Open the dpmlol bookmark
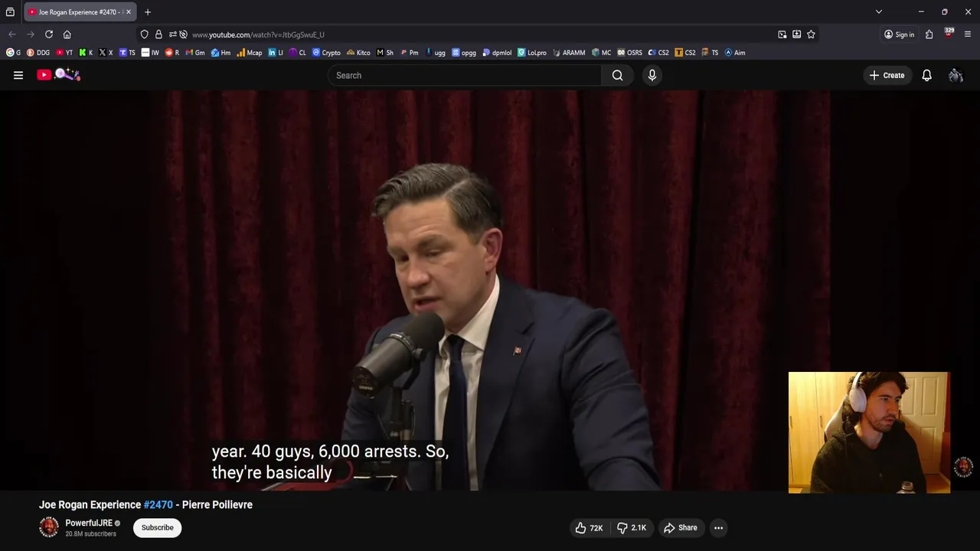Screen dimensions: 980x551 [498, 53]
